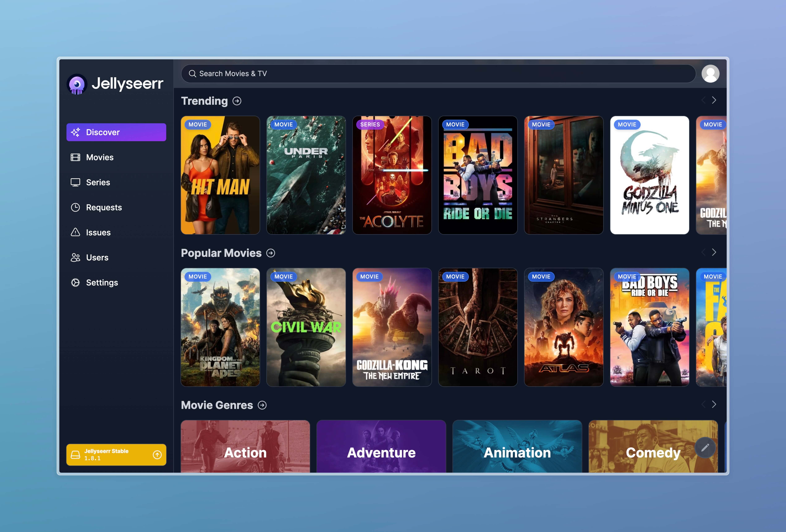Open Issues in the sidebar
Image resolution: width=786 pixels, height=532 pixels.
[x=116, y=232]
